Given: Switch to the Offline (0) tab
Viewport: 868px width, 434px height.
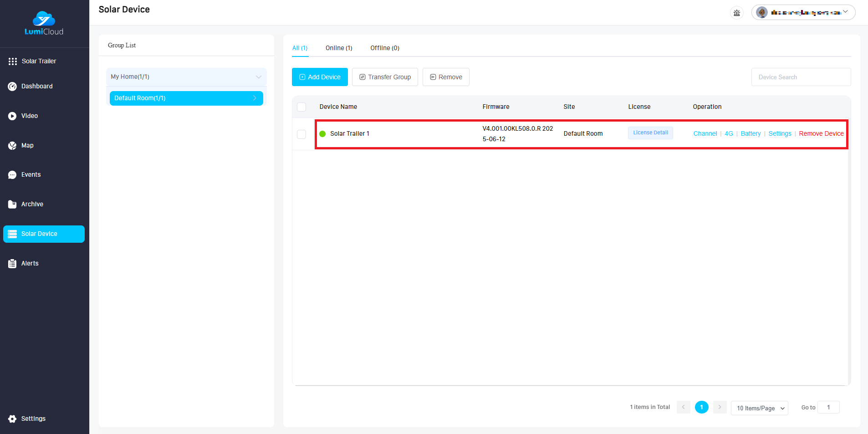Looking at the screenshot, I should pos(385,48).
